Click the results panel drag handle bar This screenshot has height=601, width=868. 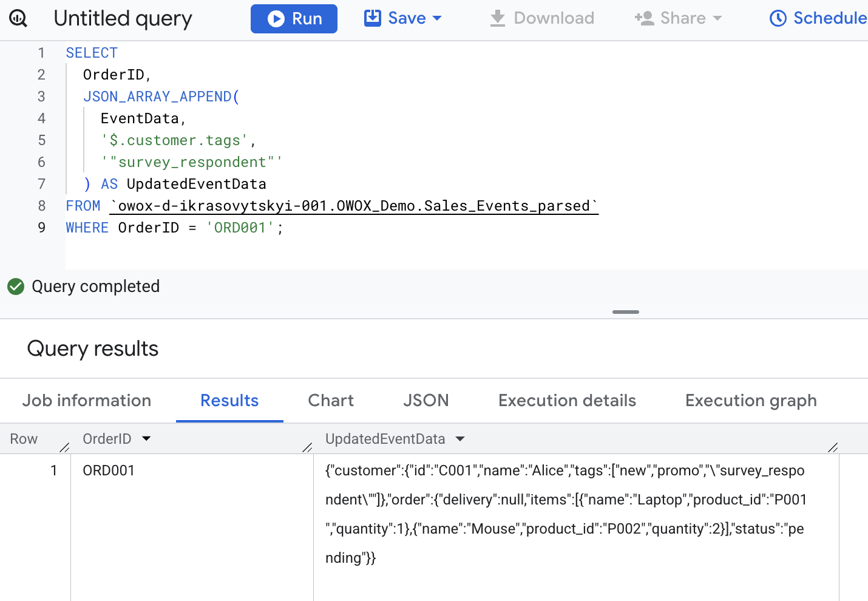coord(626,312)
